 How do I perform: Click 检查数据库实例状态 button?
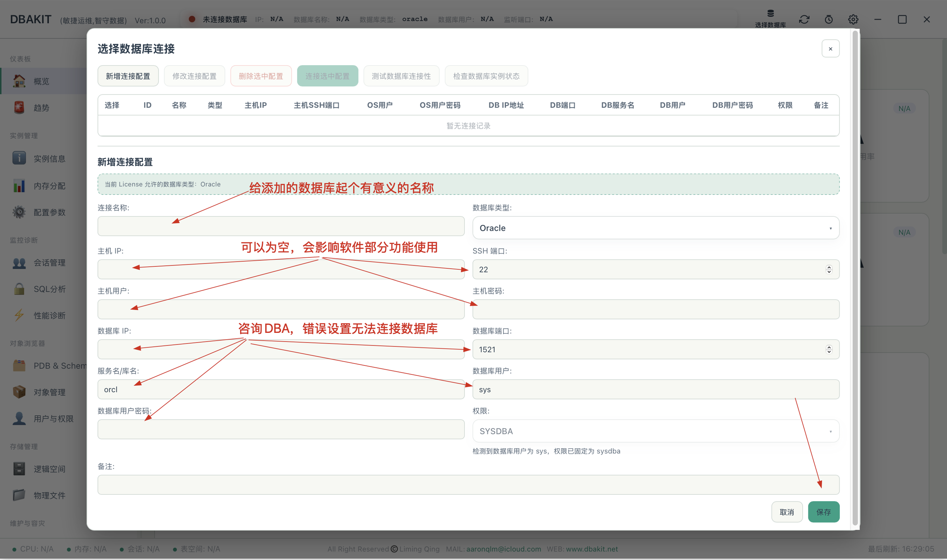tap(486, 76)
